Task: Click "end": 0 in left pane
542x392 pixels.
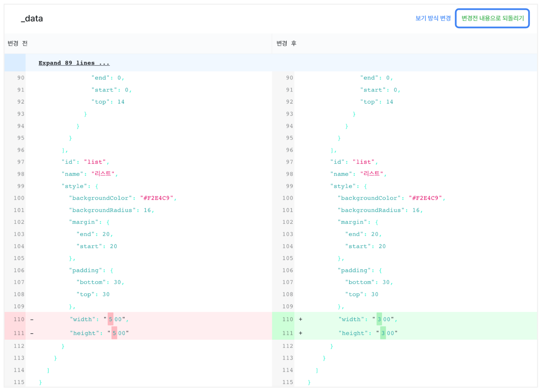Action: 108,78
